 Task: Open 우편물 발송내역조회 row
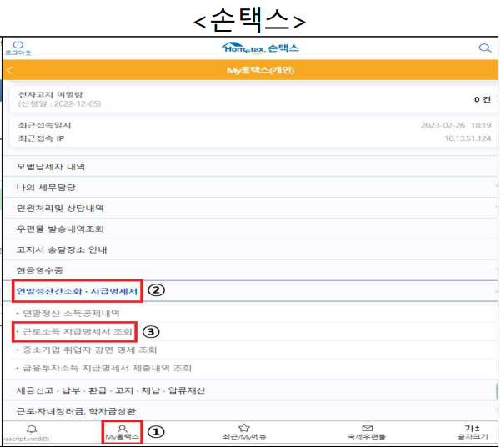pos(250,229)
